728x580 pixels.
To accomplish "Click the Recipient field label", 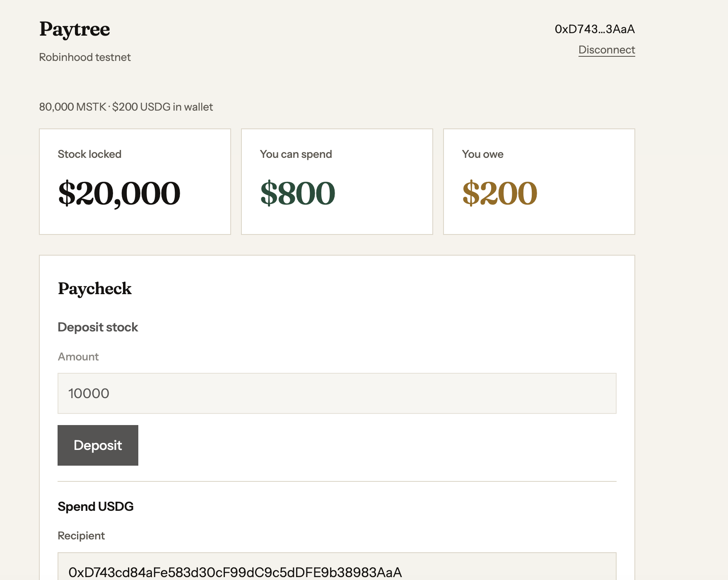I will 81,536.
